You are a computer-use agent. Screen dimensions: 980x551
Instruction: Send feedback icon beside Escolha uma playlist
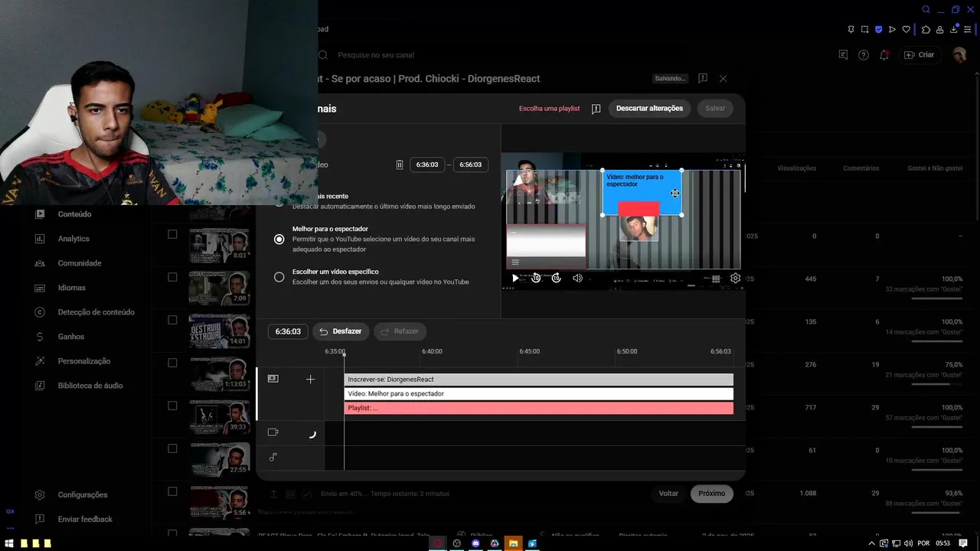pyautogui.click(x=596, y=109)
